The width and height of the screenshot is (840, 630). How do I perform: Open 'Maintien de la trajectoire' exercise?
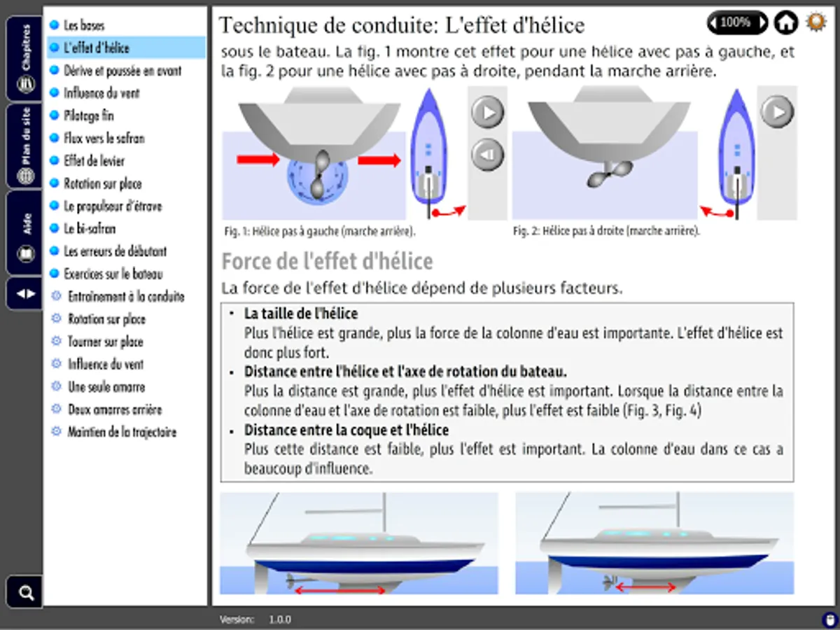[x=122, y=432]
